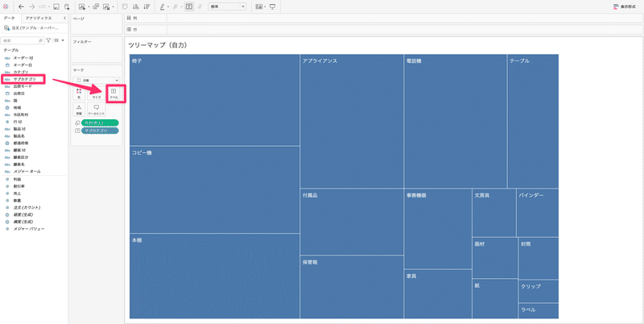644x324 pixels.
Task: Click the duplicate sheet icon
Action: point(96,6)
